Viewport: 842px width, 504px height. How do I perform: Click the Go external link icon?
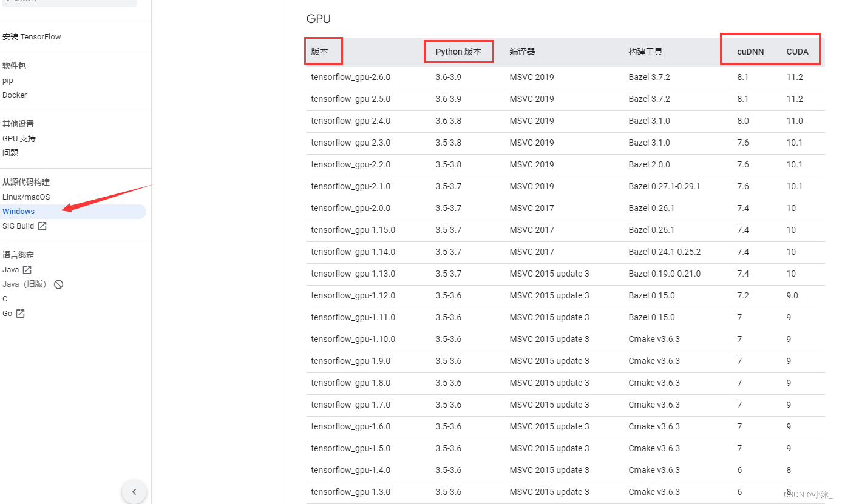(20, 314)
